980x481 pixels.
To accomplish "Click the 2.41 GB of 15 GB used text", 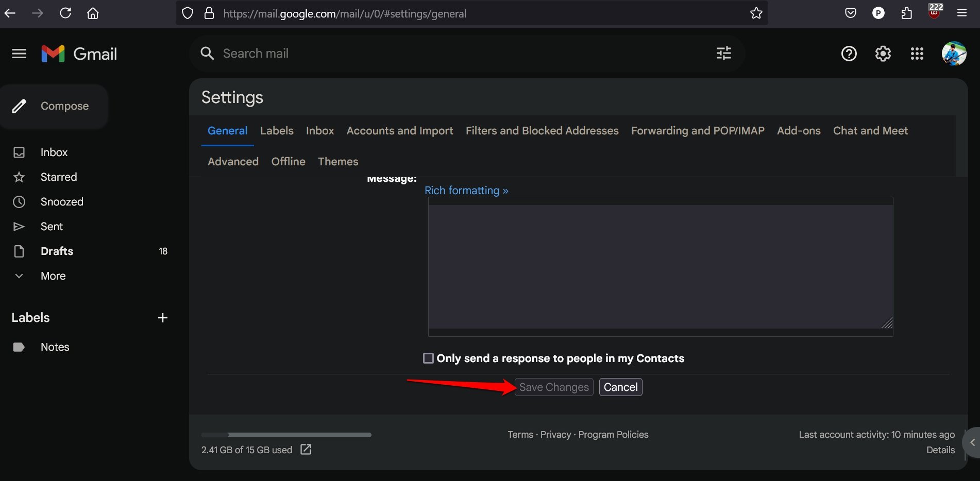I will [247, 450].
